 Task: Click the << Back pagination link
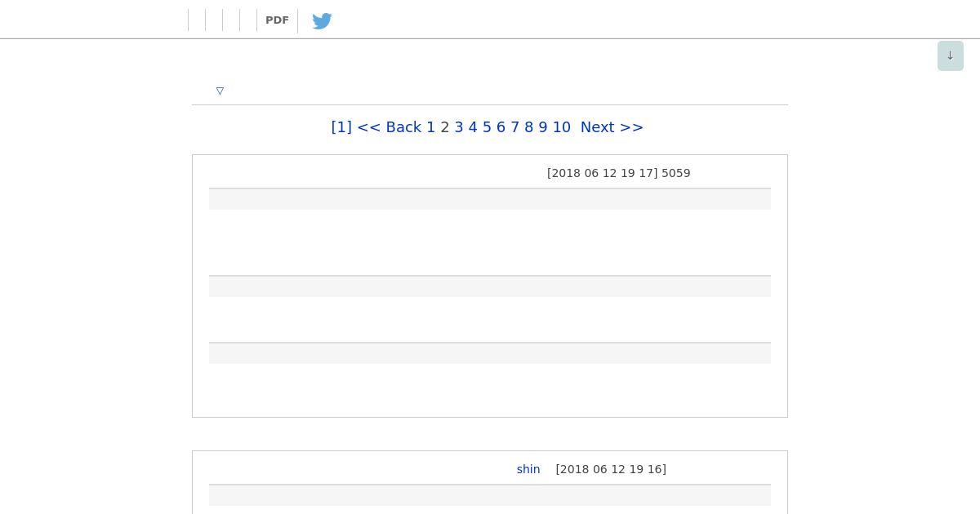pos(390,127)
